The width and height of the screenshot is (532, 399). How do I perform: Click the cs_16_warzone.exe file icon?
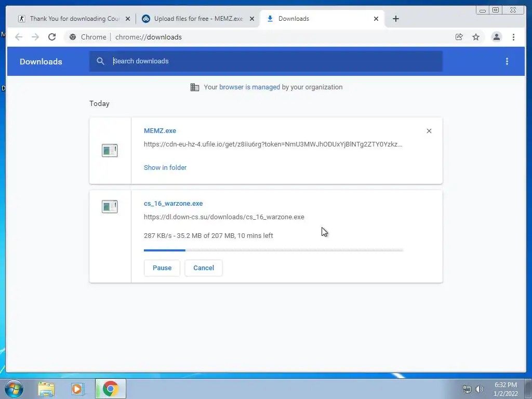pos(110,206)
